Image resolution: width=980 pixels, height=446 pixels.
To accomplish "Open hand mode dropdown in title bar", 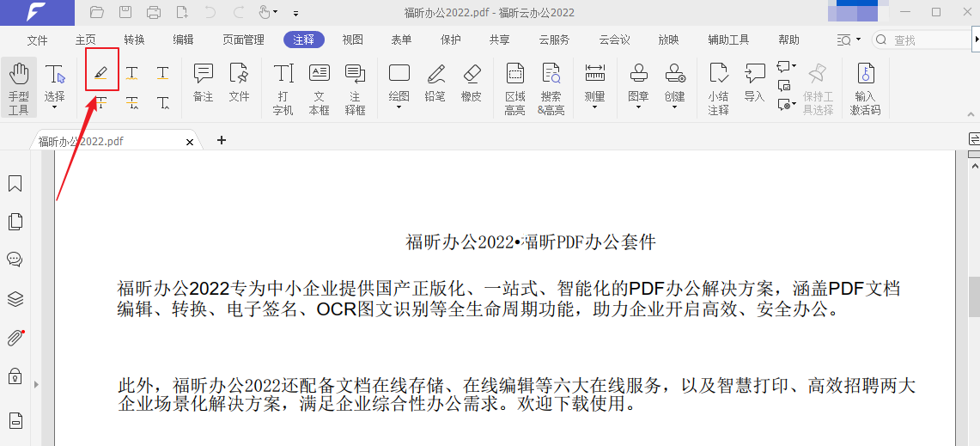I will tap(276, 12).
